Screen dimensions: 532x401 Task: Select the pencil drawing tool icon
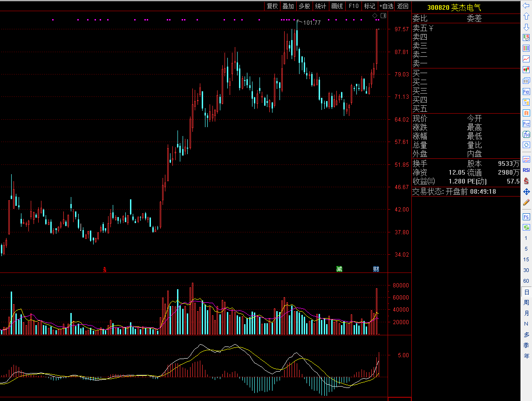click(526, 203)
